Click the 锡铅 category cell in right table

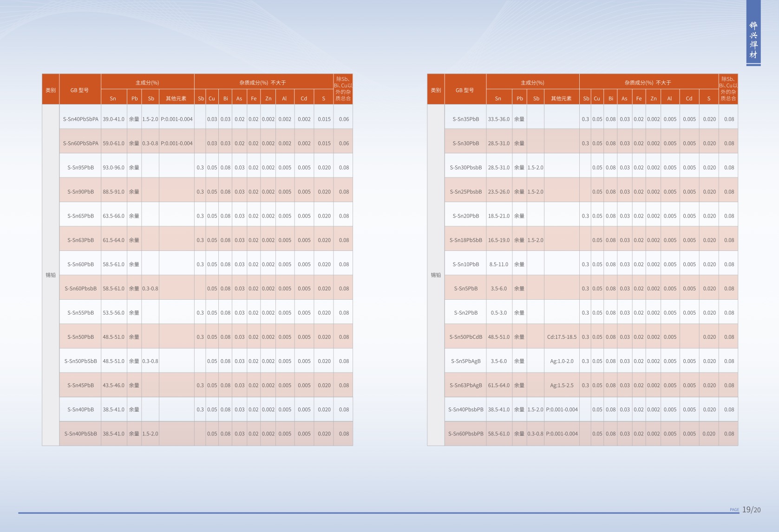tap(436, 275)
